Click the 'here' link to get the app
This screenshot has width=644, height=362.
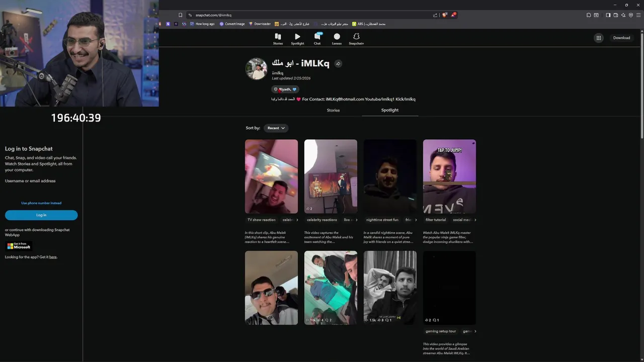(53, 257)
